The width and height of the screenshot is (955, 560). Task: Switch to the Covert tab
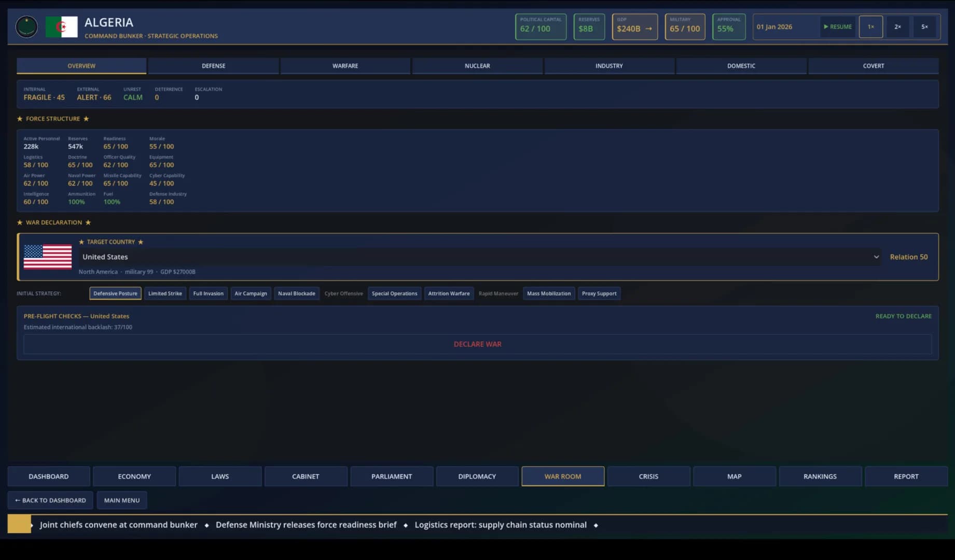[x=874, y=66]
